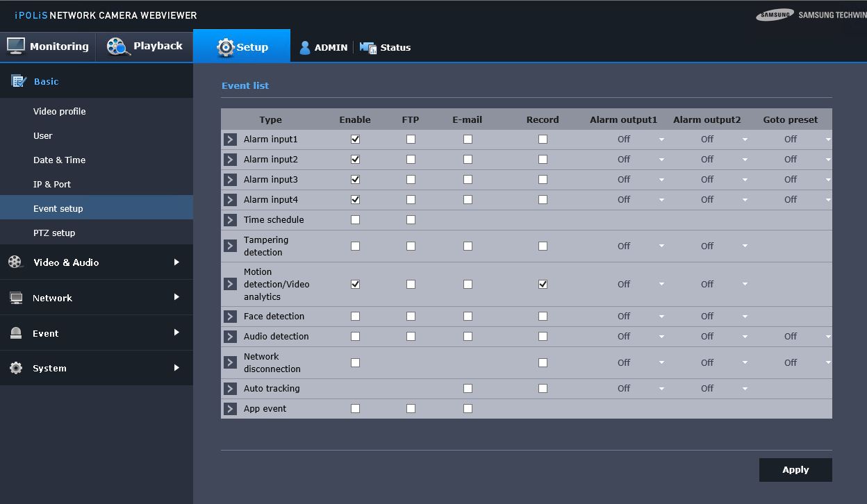The width and height of the screenshot is (867, 504).
Task: Click the ADMIN user icon
Action: (x=304, y=47)
